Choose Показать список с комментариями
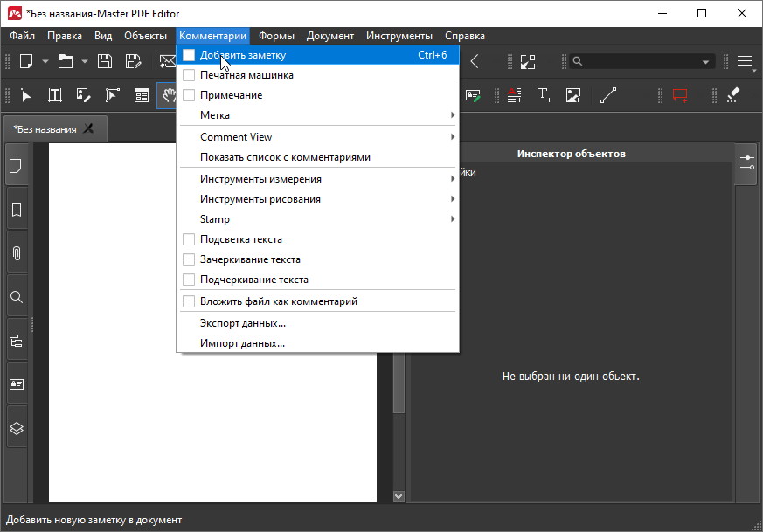Screen dimensions: 763x532 click(318, 157)
